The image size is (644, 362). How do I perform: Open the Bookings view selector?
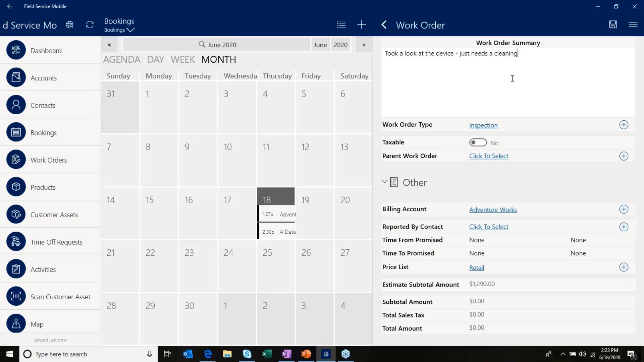coord(119,30)
